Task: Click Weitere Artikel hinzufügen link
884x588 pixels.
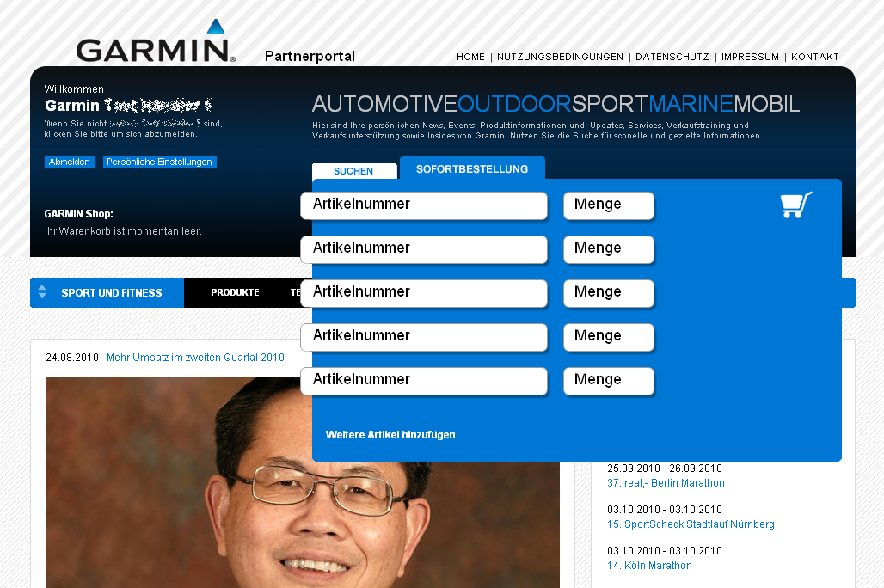Action: (x=390, y=435)
